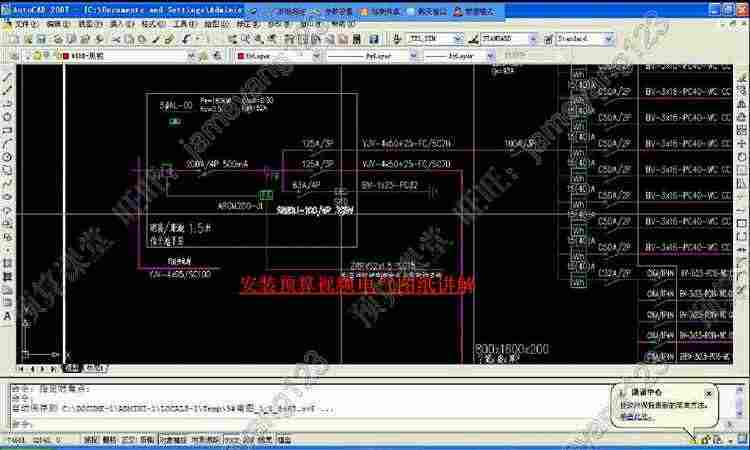Toggle 线宽 lineweight display in status bar
This screenshot has height=450, width=750.
pos(265,439)
